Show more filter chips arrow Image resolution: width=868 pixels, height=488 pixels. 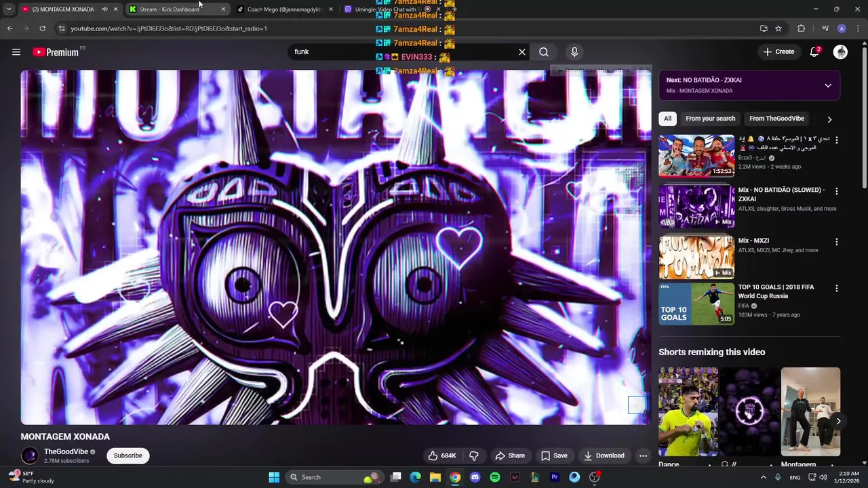pos(829,119)
